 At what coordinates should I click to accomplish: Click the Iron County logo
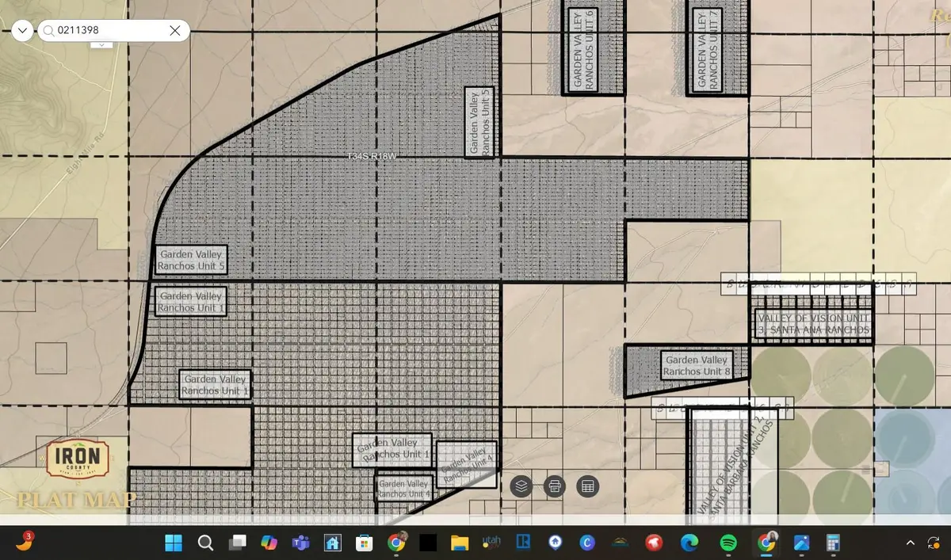[x=77, y=459]
